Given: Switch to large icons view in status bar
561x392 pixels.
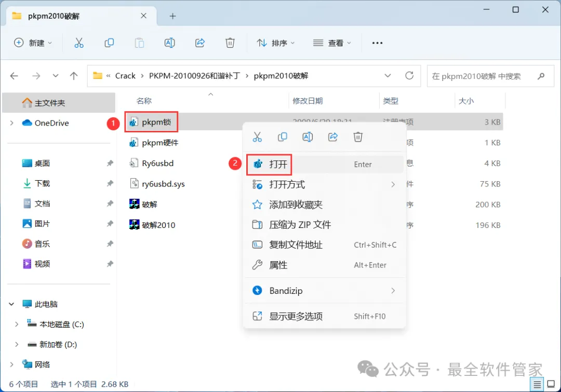Looking at the screenshot, I should (551, 385).
